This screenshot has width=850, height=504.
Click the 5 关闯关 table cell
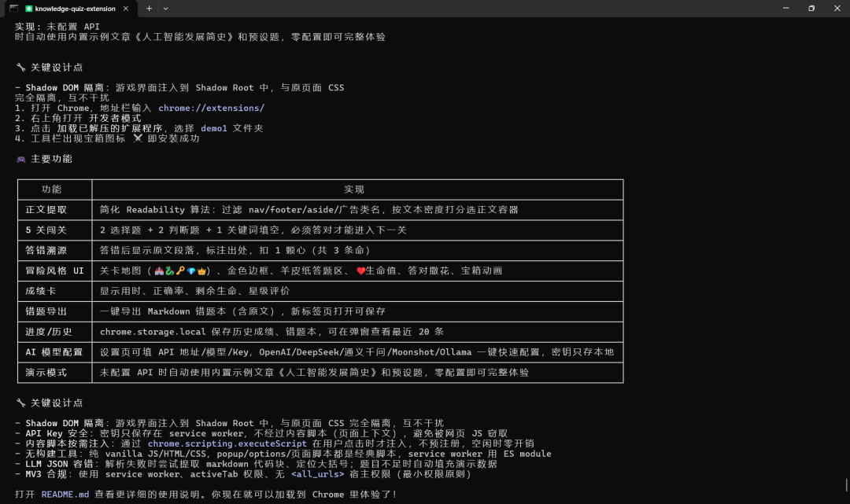pos(55,230)
